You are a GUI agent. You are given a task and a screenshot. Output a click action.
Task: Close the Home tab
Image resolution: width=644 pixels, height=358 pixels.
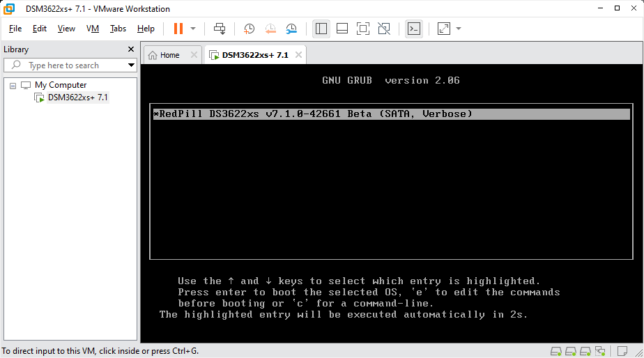click(194, 55)
